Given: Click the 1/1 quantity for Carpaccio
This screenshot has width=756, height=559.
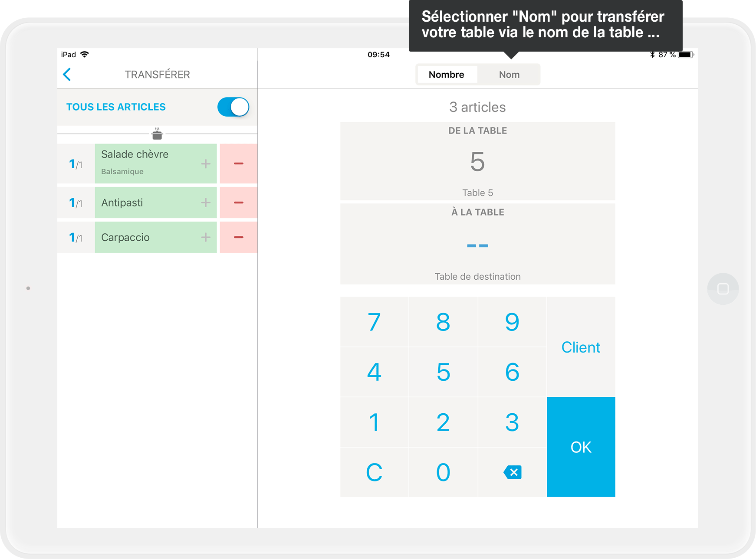Looking at the screenshot, I should pos(76,237).
